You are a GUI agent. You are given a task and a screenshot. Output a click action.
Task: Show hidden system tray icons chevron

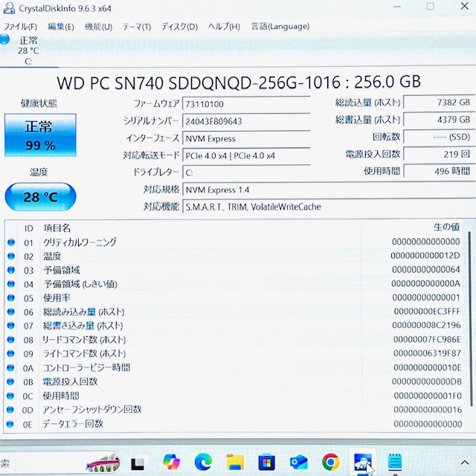point(464,463)
